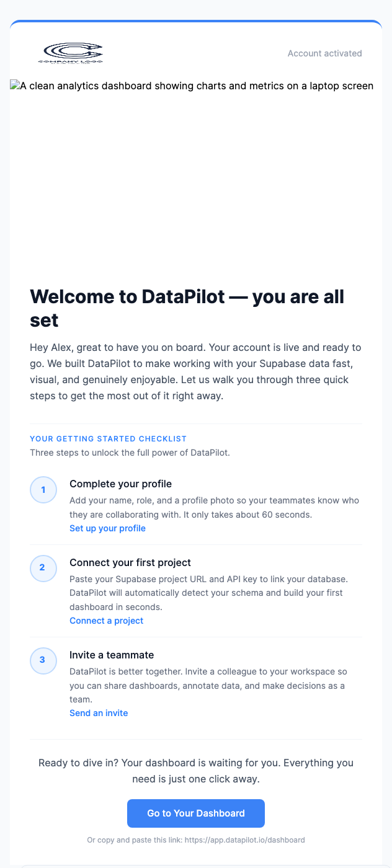This screenshot has height=868, width=392.
Task: Click the Getting Started Checklist heading
Action: coord(108,438)
